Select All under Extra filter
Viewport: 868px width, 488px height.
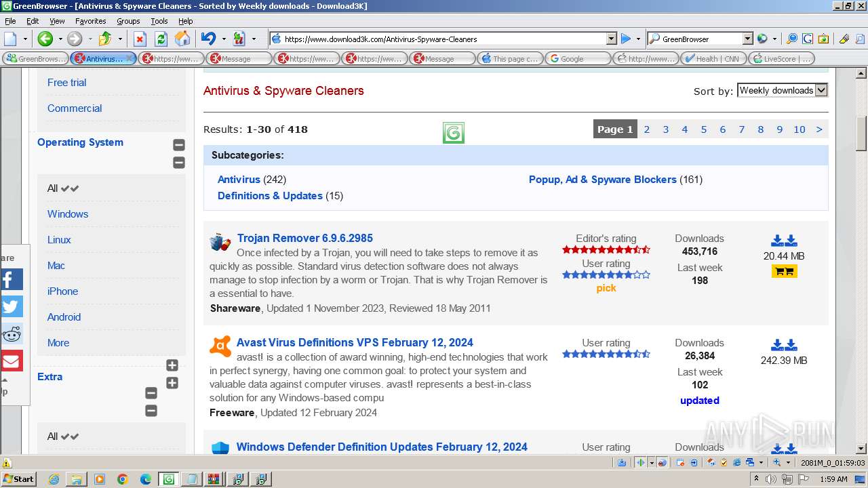[63, 436]
